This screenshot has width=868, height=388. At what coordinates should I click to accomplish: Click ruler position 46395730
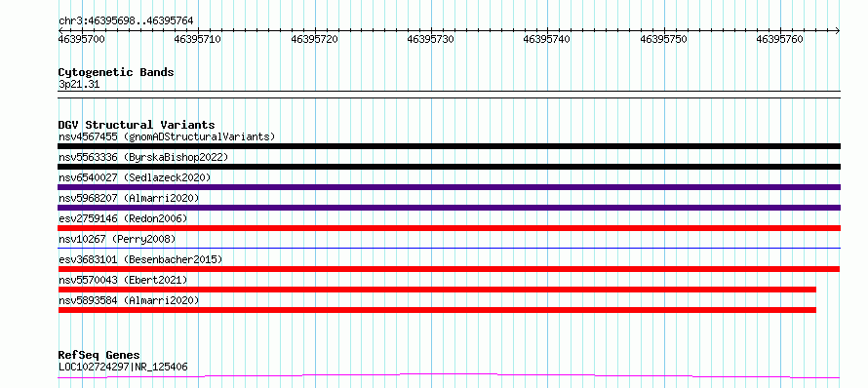(431, 39)
